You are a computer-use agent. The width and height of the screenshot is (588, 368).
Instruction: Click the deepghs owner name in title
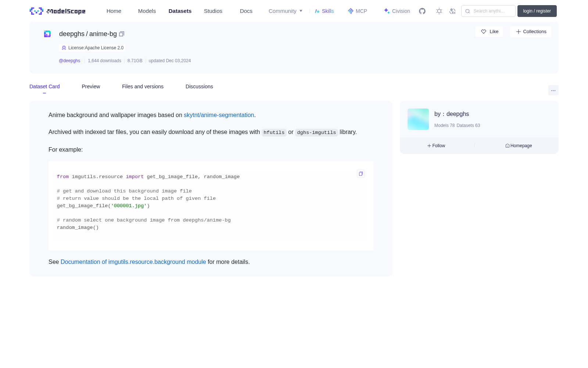[x=72, y=34]
